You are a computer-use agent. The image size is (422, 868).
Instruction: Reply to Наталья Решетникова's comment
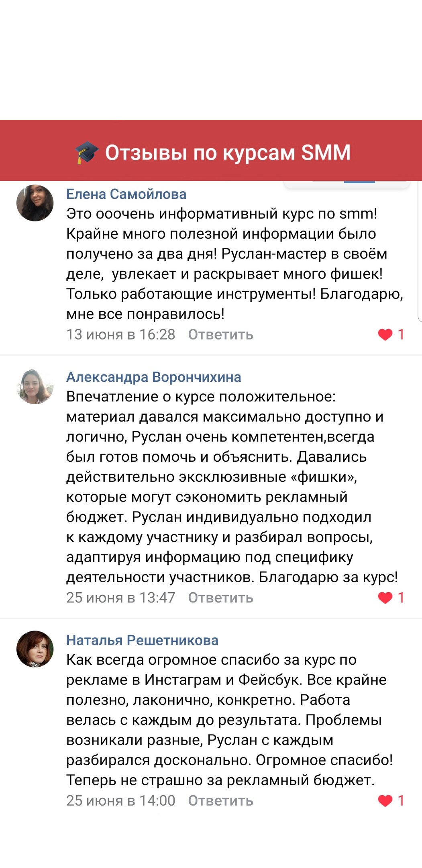220,800
